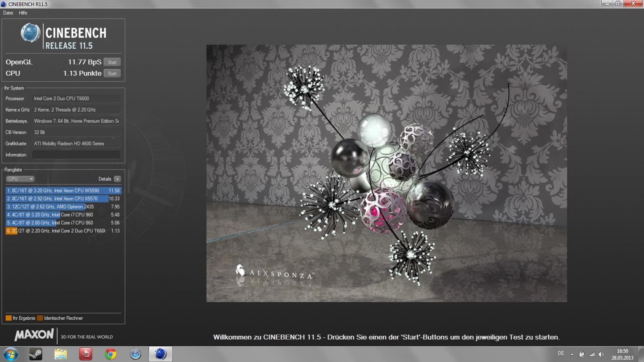Click the DE language indicator
This screenshot has height=362, width=644.
561,353
